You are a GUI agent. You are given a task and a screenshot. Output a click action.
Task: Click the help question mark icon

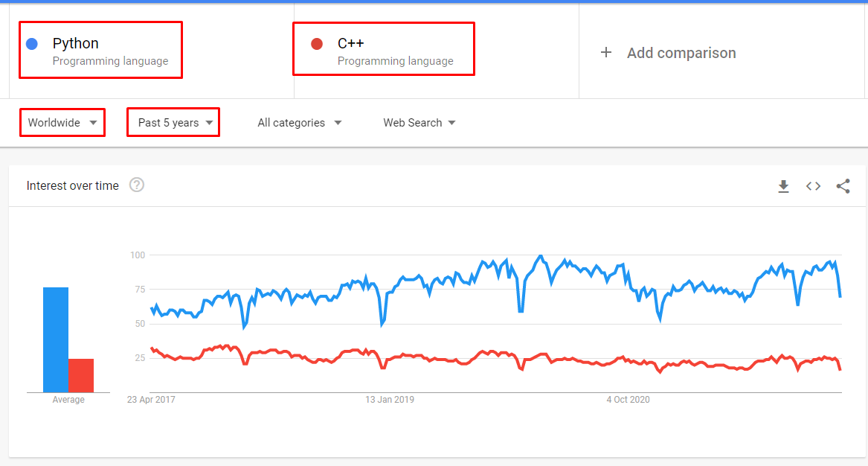click(x=136, y=185)
